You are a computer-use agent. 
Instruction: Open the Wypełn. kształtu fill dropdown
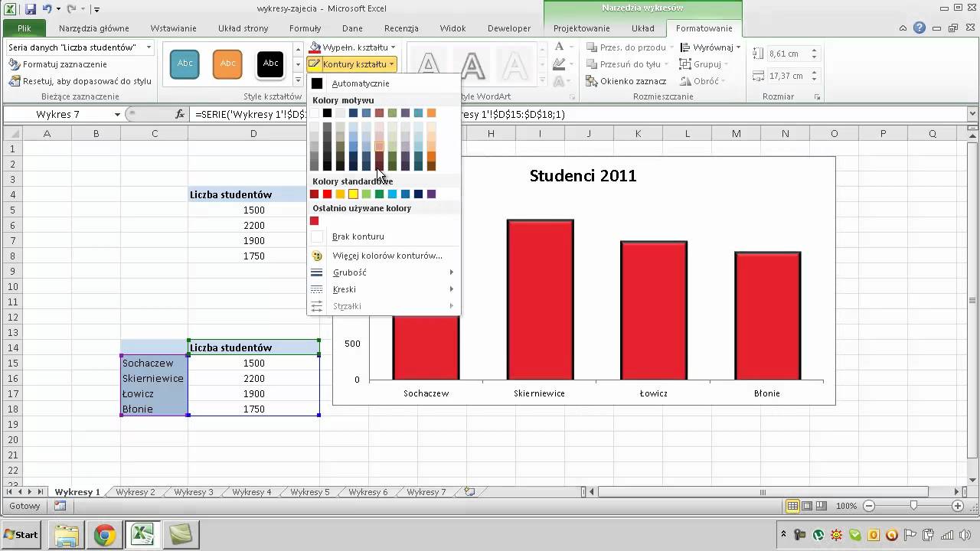coord(353,47)
